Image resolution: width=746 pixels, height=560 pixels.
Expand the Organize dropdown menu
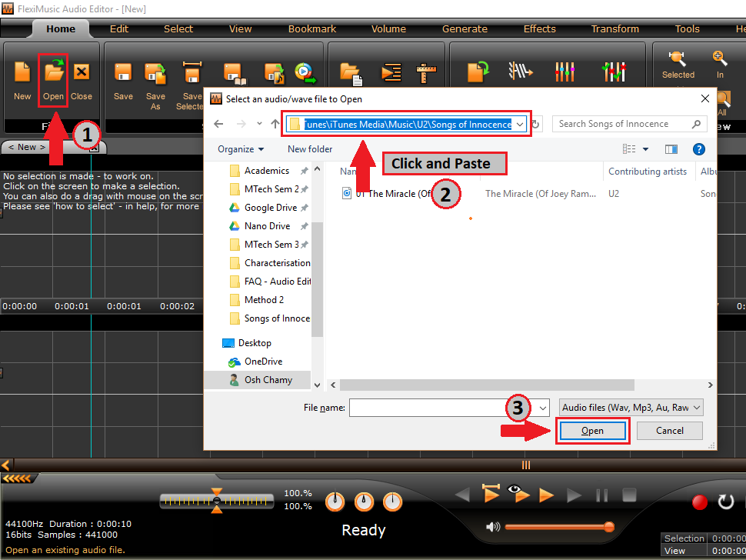[x=241, y=149]
